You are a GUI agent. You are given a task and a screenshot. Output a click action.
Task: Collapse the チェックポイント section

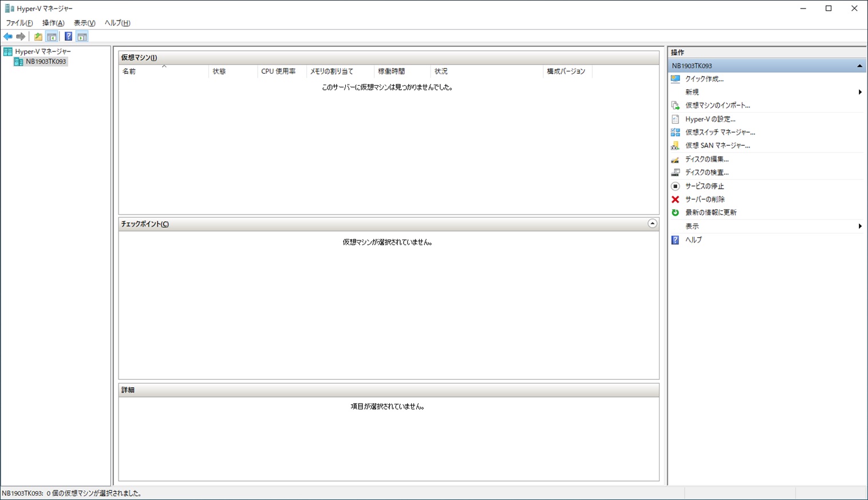652,224
